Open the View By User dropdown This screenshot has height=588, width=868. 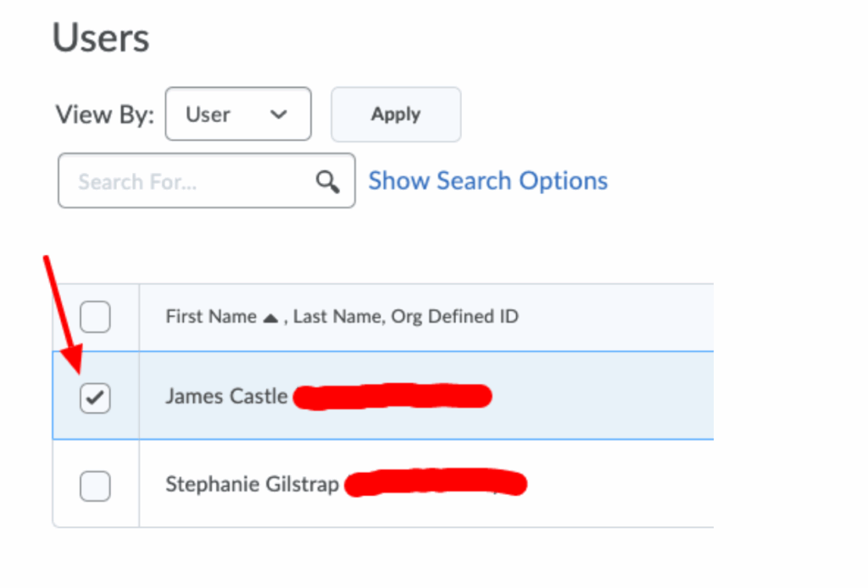click(x=237, y=114)
